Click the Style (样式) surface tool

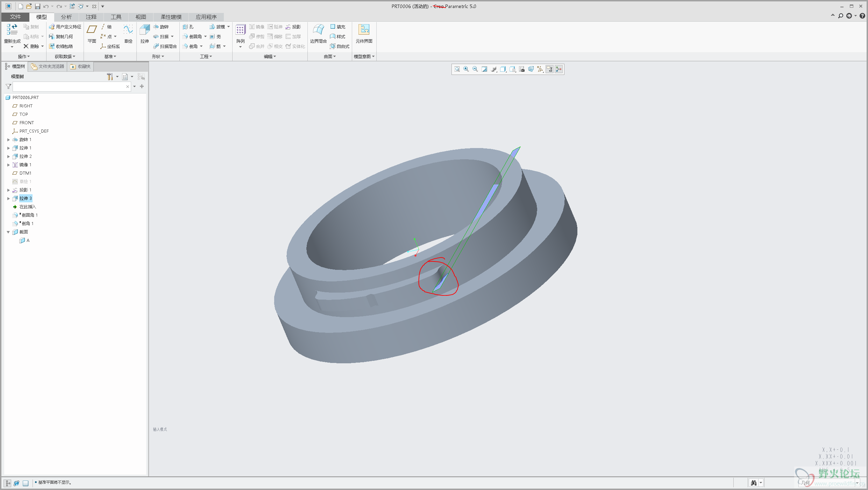pos(337,36)
